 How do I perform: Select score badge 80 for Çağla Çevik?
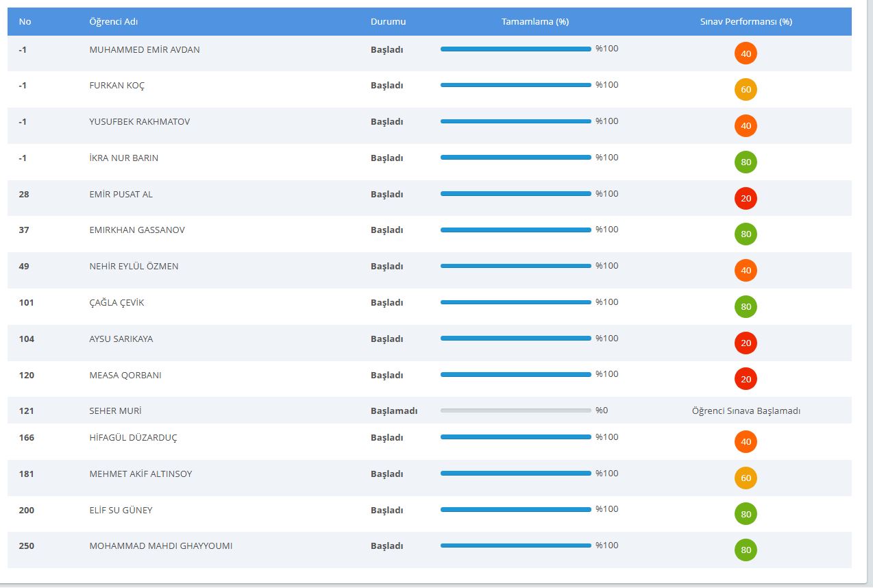[x=746, y=307]
